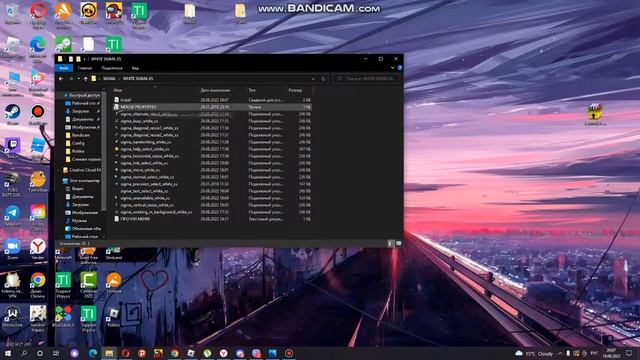
Task: Open WinRAR archive on right desktop
Action: (x=595, y=114)
